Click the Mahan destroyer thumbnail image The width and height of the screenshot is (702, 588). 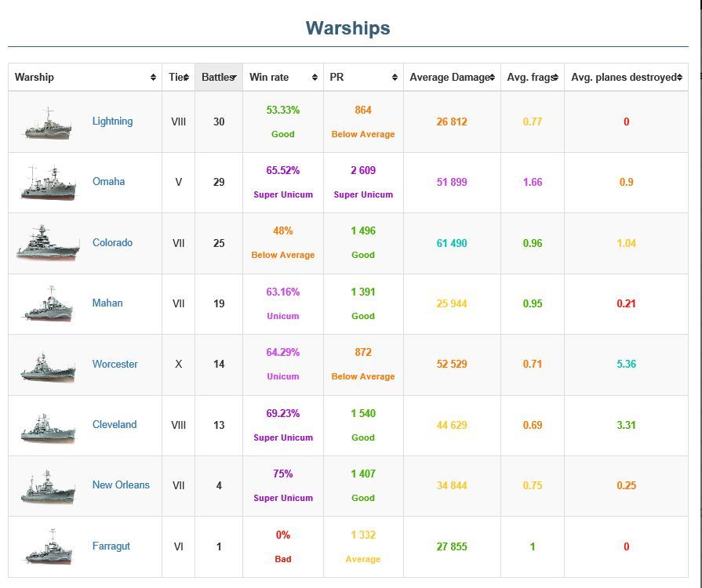click(x=49, y=304)
